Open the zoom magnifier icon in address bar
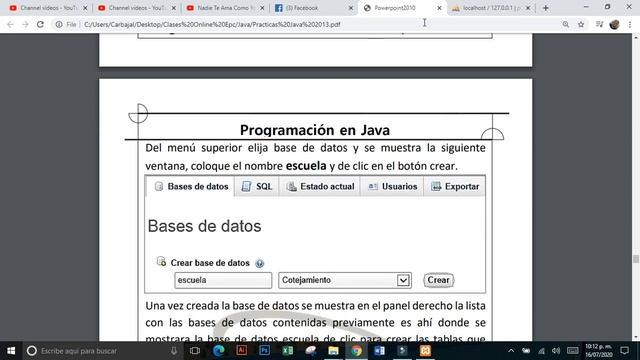The height and width of the screenshot is (360, 640). pos(566,24)
